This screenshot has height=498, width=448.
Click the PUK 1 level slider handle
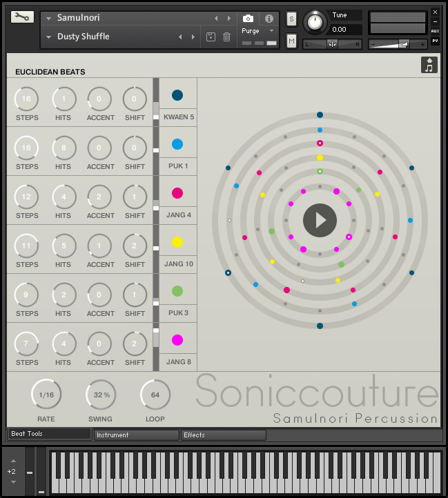156,150
